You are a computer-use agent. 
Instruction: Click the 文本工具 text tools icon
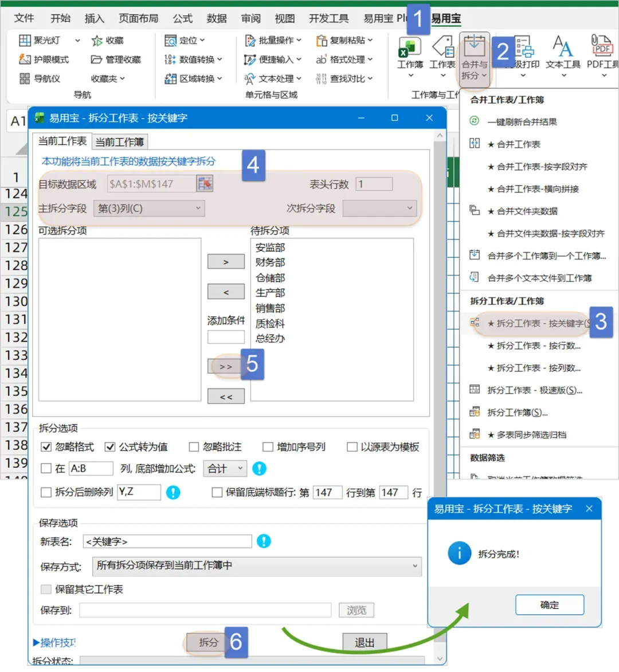pos(563,46)
